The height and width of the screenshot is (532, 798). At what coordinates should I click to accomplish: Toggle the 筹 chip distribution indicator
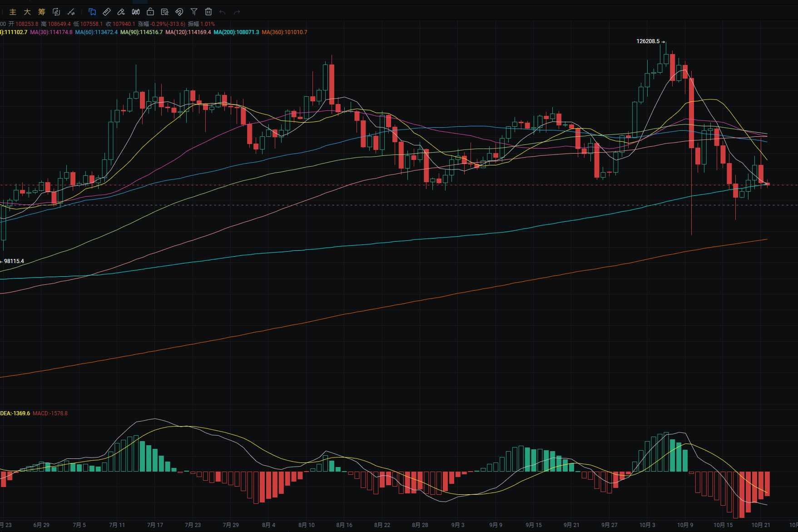pyautogui.click(x=42, y=12)
